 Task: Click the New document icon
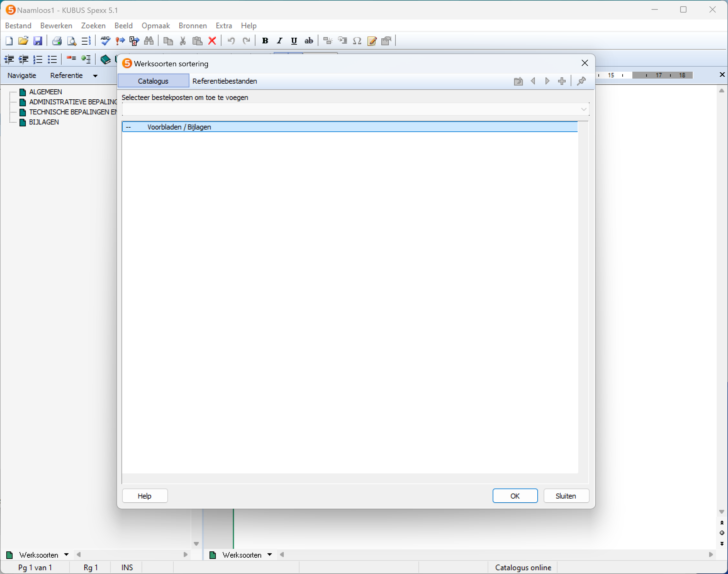[x=9, y=41]
